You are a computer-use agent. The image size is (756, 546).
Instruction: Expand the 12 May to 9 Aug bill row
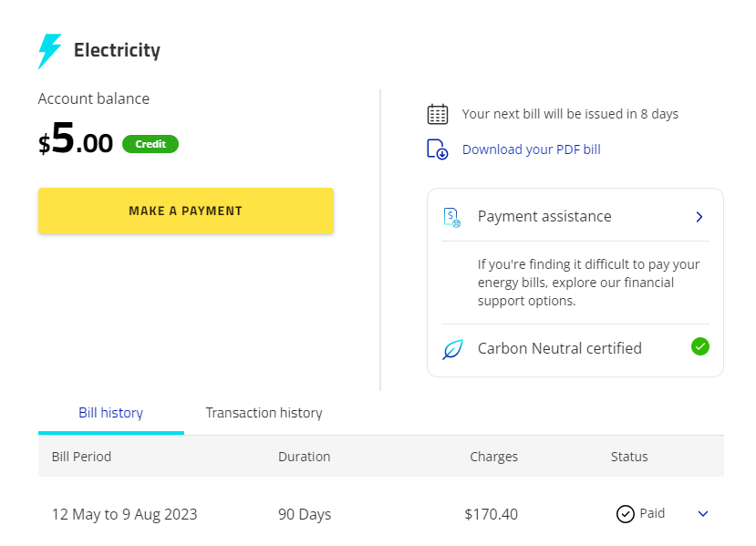click(x=703, y=514)
